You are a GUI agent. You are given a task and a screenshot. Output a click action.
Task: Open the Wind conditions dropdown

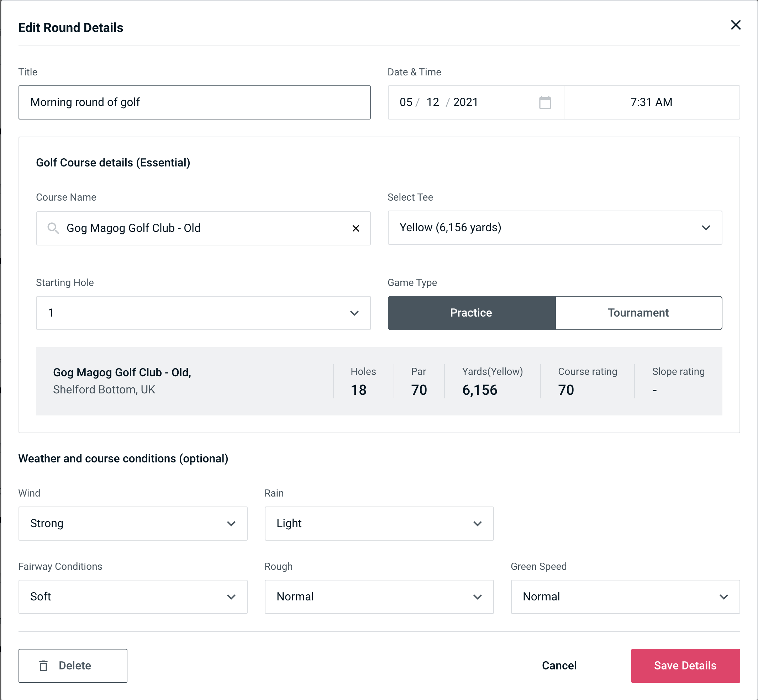pos(133,523)
